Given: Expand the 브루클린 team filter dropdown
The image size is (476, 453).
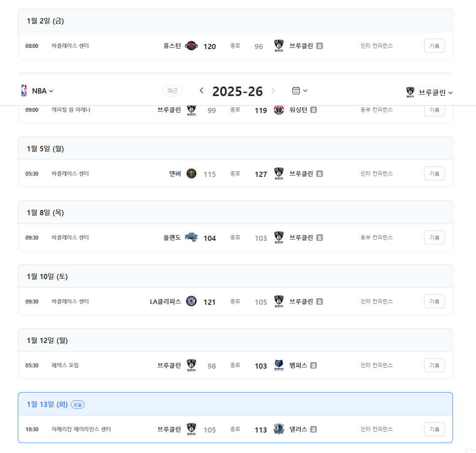Looking at the screenshot, I should 429,92.
